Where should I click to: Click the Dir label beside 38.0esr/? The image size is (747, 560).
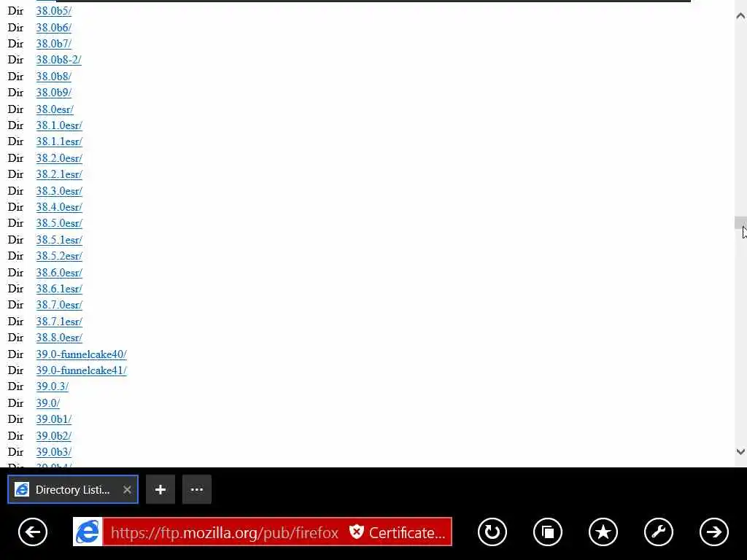point(16,109)
